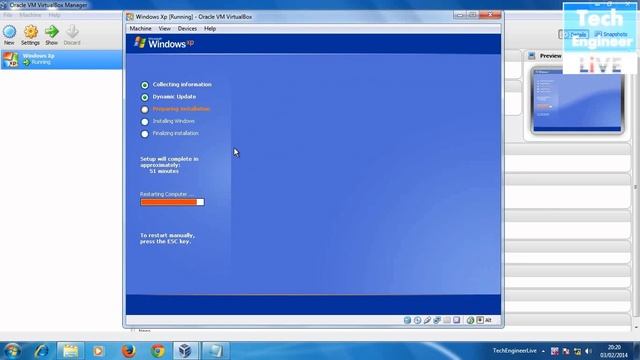Click the Windows XP logo in setup header
Viewport: 640px width, 360px height.
point(164,43)
